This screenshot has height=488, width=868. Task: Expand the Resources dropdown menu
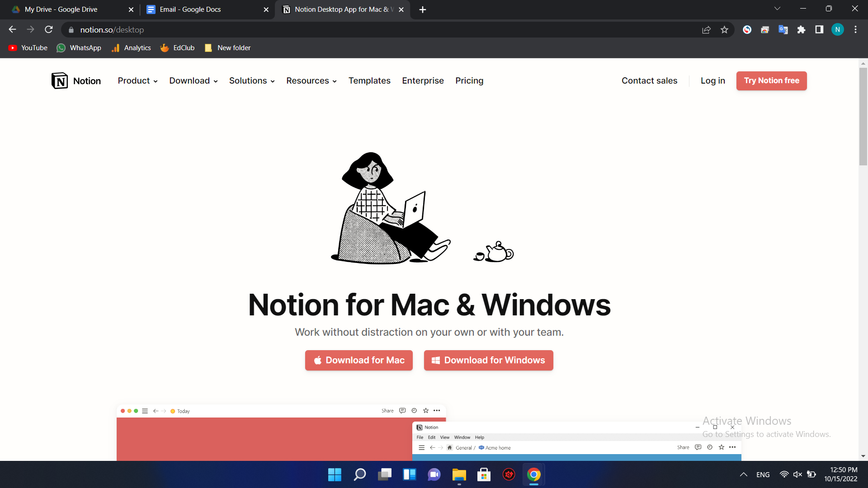(x=311, y=81)
